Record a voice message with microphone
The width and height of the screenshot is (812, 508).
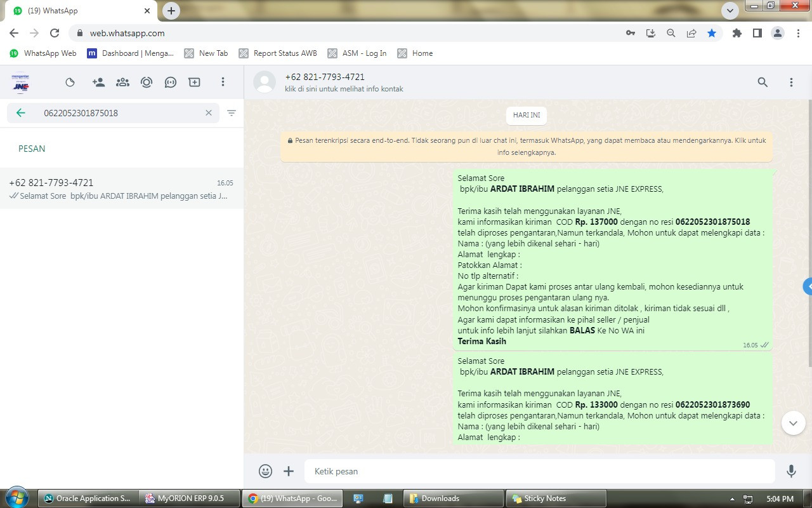tap(791, 471)
